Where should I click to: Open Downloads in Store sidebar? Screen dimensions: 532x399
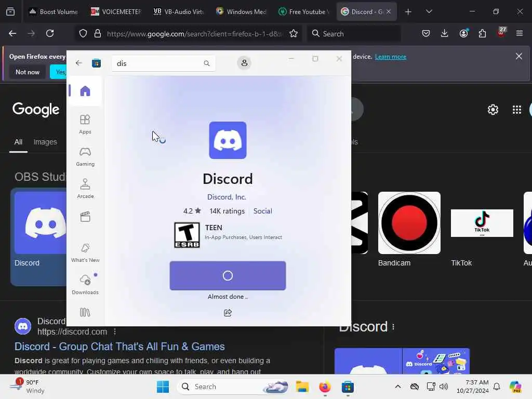(x=85, y=284)
